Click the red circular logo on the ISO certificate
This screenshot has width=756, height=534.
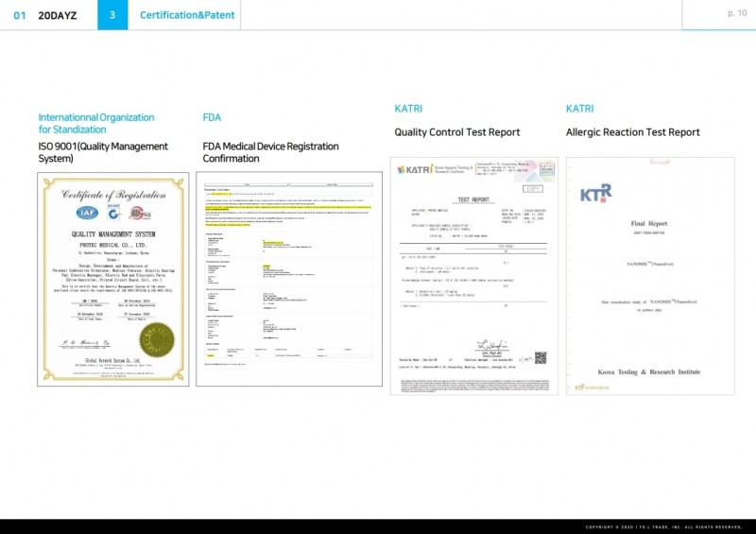[x=138, y=213]
